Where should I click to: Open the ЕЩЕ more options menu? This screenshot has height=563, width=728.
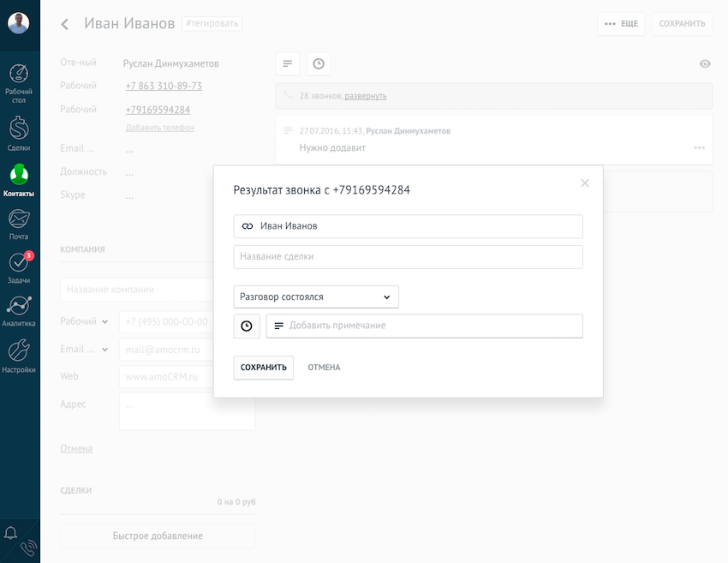click(x=621, y=24)
